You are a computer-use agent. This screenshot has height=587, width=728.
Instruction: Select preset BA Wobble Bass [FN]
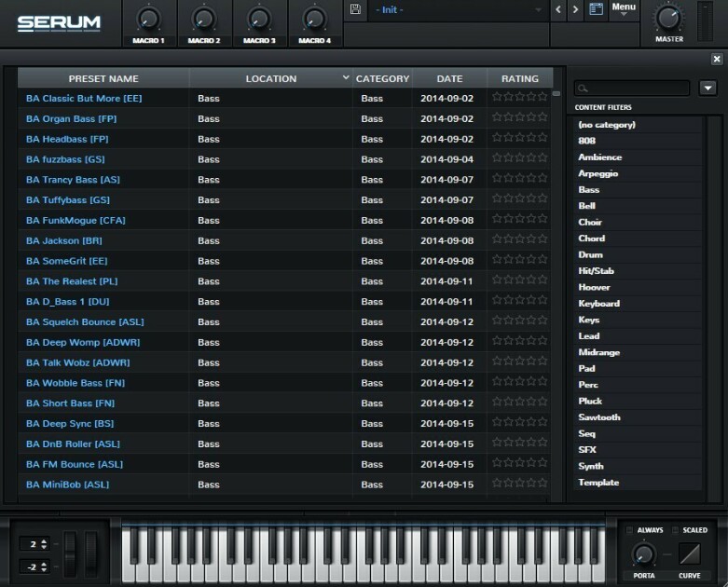76,383
